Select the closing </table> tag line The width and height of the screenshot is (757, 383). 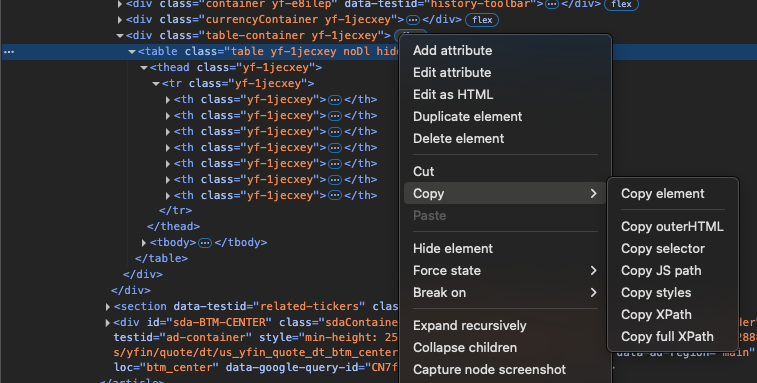tap(162, 258)
